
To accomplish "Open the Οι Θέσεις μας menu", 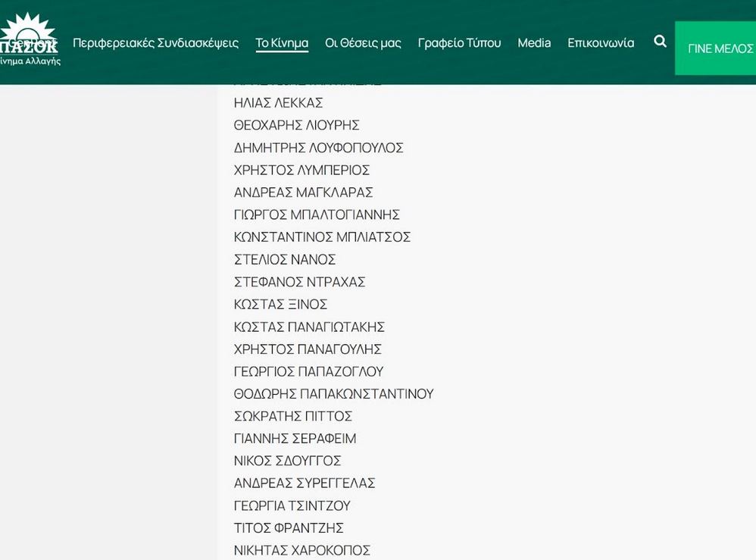I will click(363, 43).
